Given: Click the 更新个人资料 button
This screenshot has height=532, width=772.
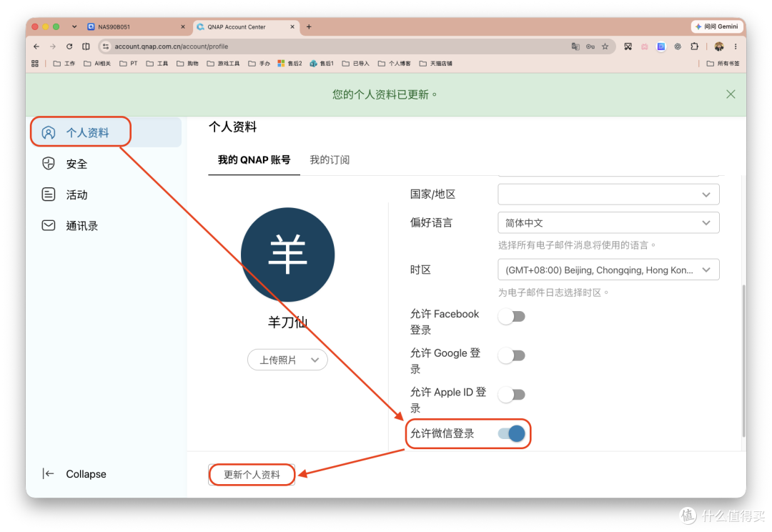Looking at the screenshot, I should coord(252,474).
